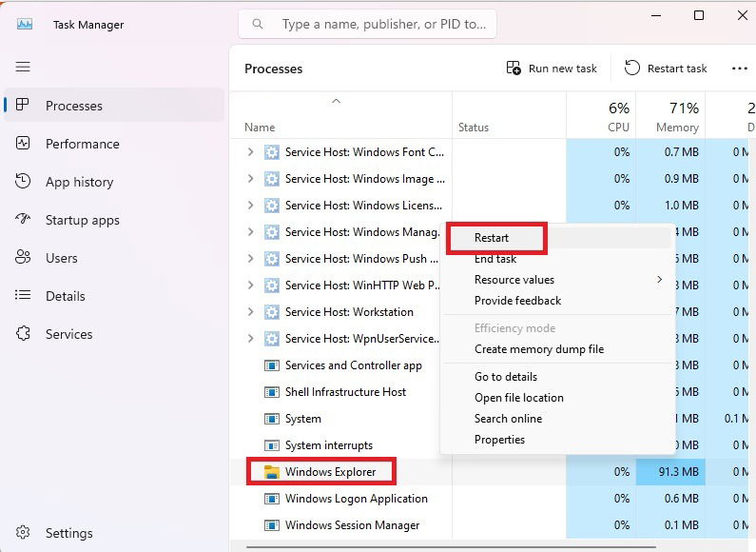Click the App history clock icon

(x=23, y=181)
